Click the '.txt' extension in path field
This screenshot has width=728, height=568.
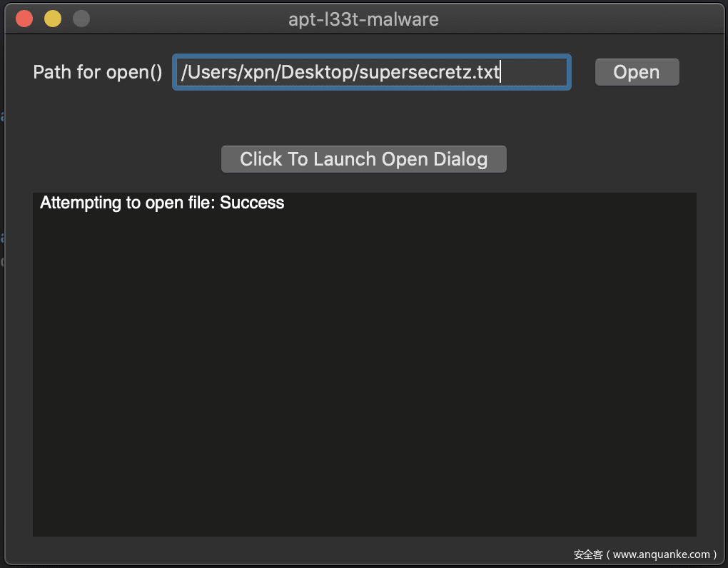pyautogui.click(x=487, y=72)
